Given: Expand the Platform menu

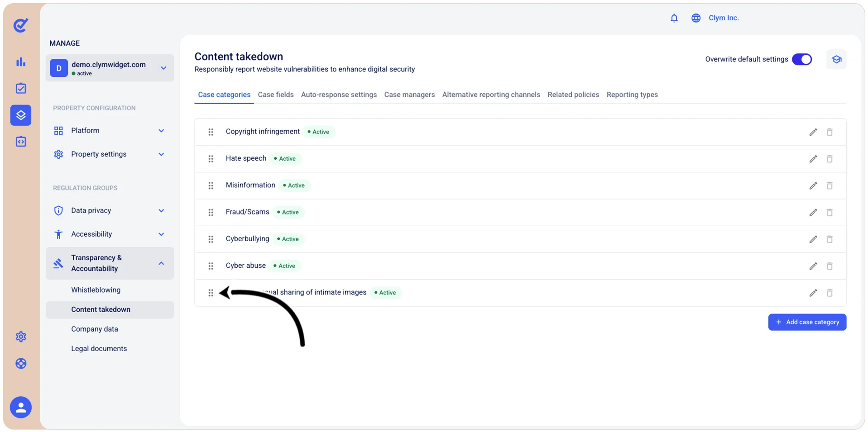Looking at the screenshot, I should pyautogui.click(x=109, y=131).
